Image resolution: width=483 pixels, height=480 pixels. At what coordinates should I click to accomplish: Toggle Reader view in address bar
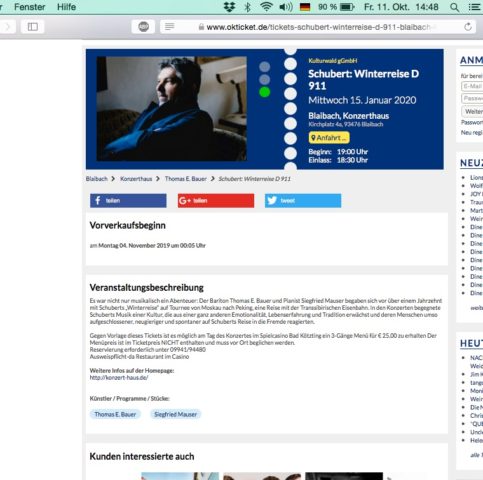[169, 27]
